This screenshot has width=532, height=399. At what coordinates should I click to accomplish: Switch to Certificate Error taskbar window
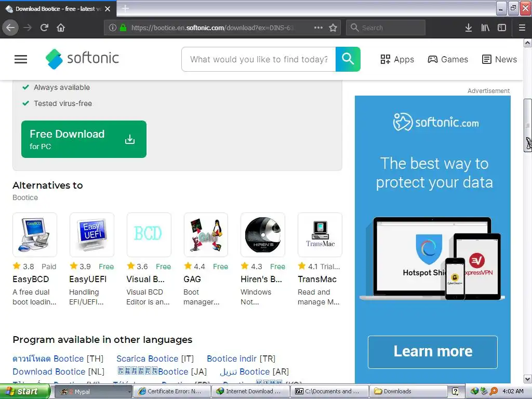tap(171, 392)
